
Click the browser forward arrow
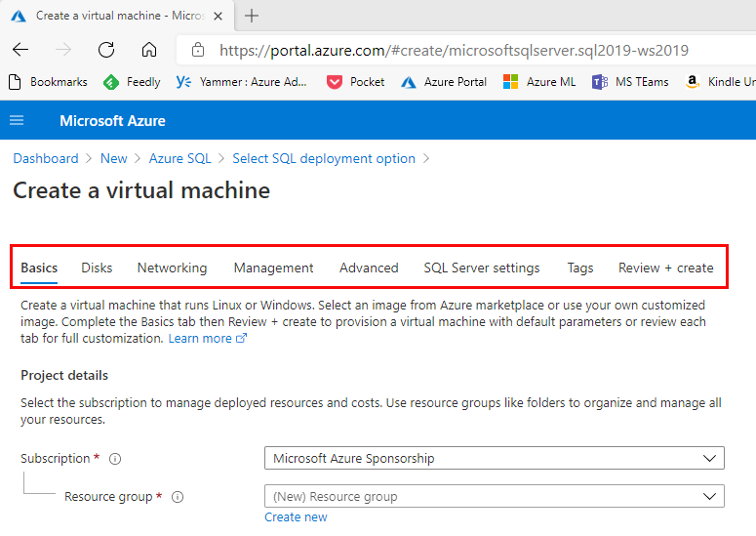point(63,49)
